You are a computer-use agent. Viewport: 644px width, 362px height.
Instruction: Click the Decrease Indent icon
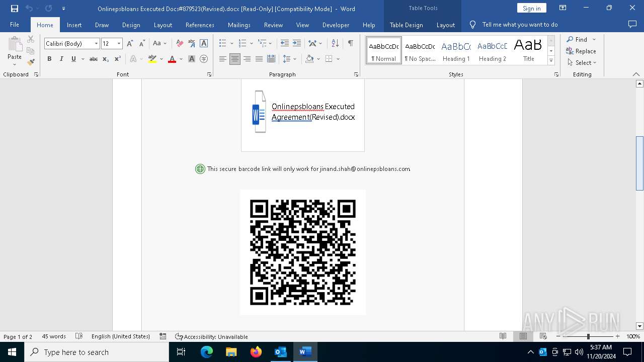(285, 43)
